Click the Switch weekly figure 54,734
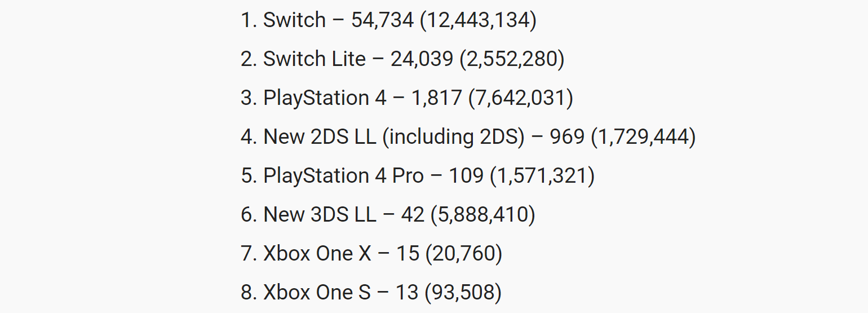This screenshot has height=313, width=868. pyautogui.click(x=382, y=20)
